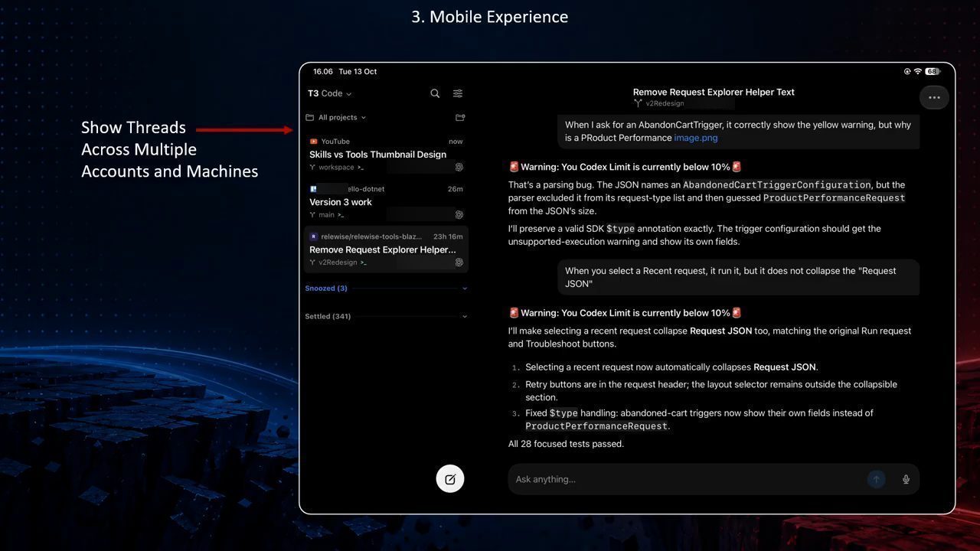980x551 pixels.
Task: Click the relewise project avatar icon
Action: tap(313, 236)
